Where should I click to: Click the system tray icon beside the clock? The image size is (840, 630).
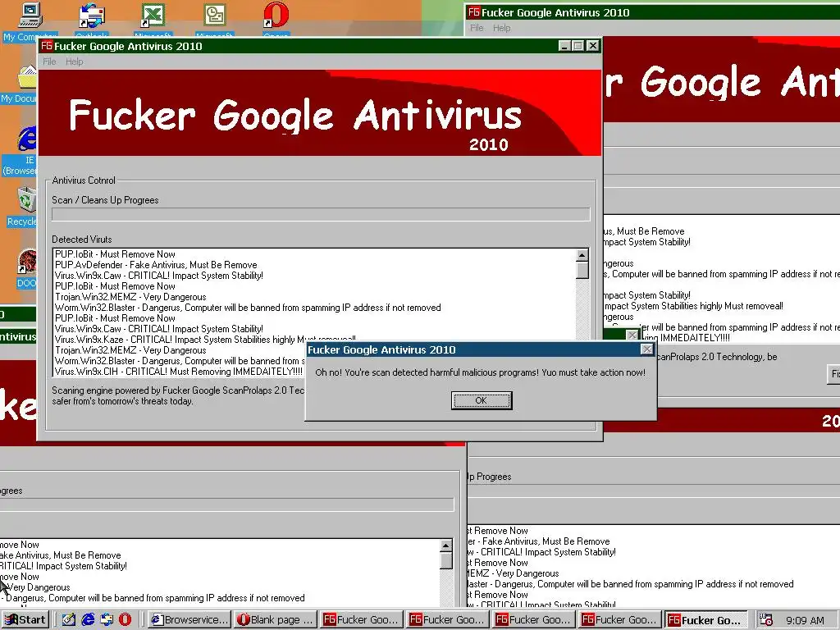pyautogui.click(x=766, y=620)
